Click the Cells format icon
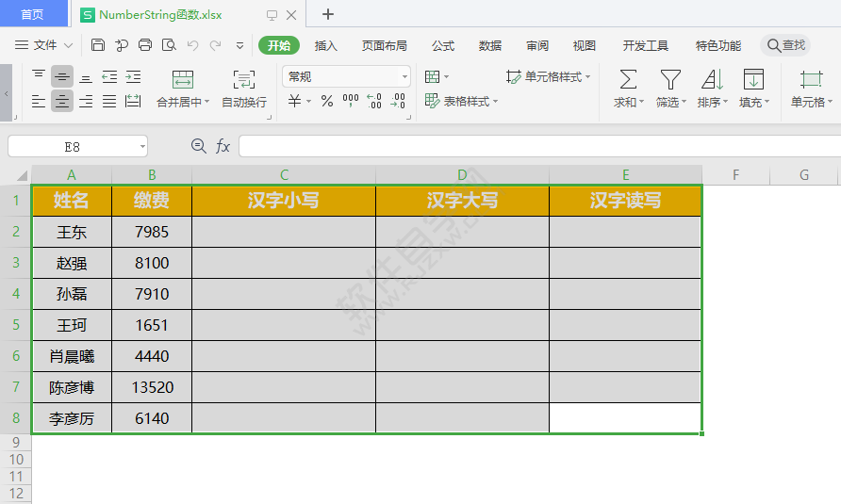Screen dimensions: 841x504 click(x=811, y=79)
